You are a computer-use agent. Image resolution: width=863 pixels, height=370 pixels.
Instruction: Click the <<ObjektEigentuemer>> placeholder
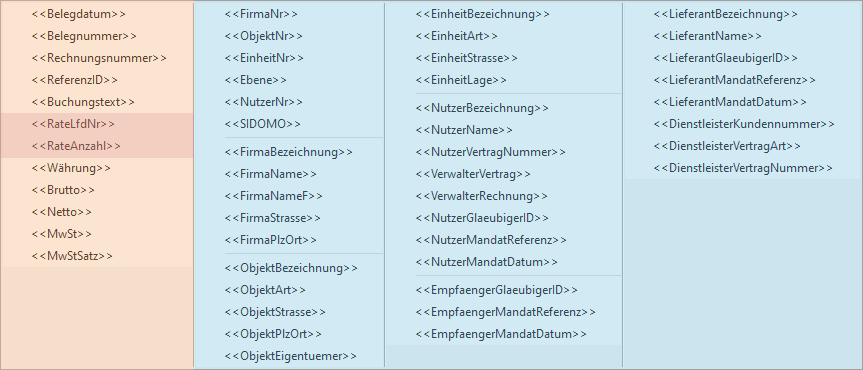click(291, 356)
